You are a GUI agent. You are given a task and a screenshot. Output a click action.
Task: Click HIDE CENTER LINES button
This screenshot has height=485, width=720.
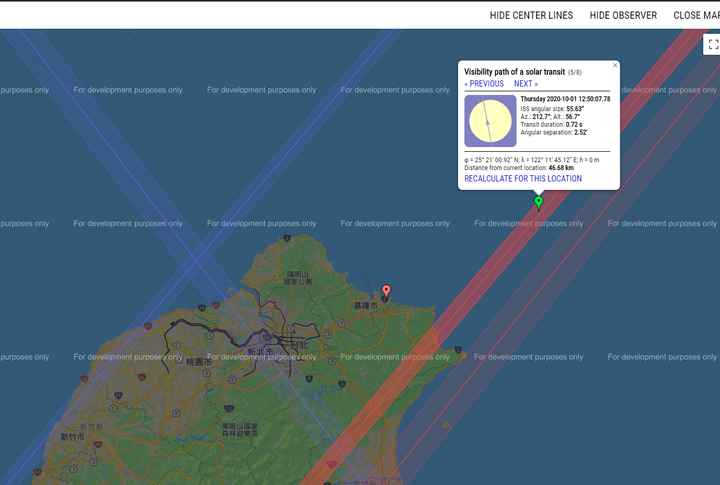[531, 16]
